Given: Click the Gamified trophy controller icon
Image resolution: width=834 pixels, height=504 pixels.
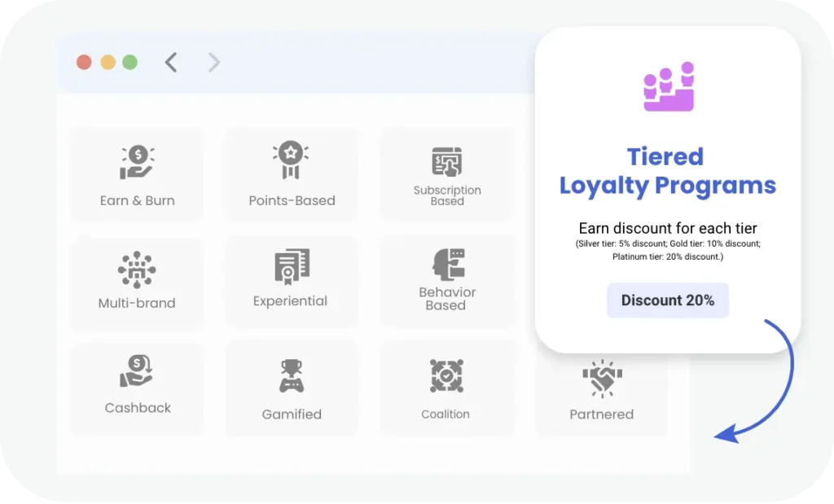Looking at the screenshot, I should tap(291, 375).
